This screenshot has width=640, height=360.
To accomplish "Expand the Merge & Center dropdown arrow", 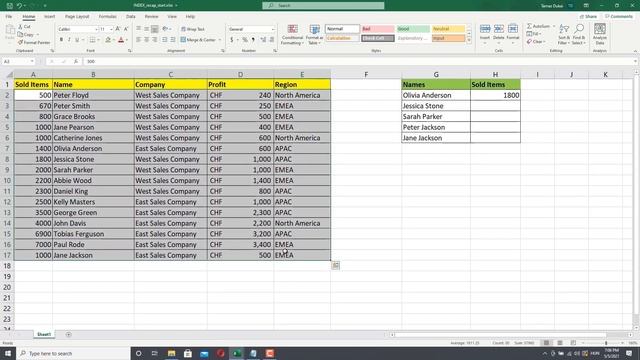I will pyautogui.click(x=220, y=40).
